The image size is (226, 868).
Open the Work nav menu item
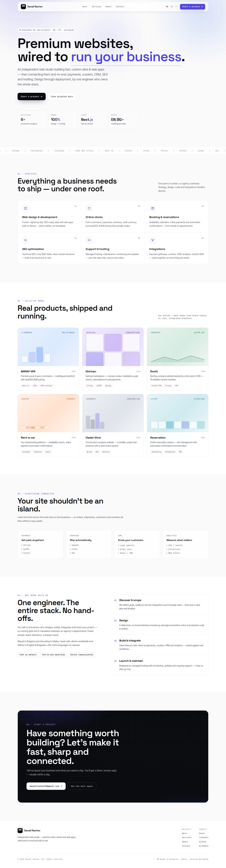click(85, 6)
